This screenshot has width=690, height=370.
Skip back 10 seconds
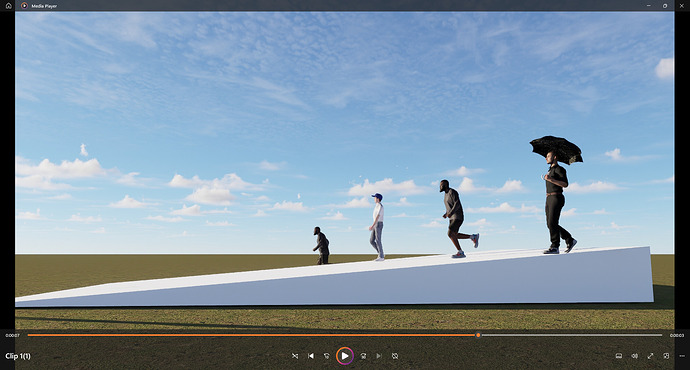[x=327, y=356]
